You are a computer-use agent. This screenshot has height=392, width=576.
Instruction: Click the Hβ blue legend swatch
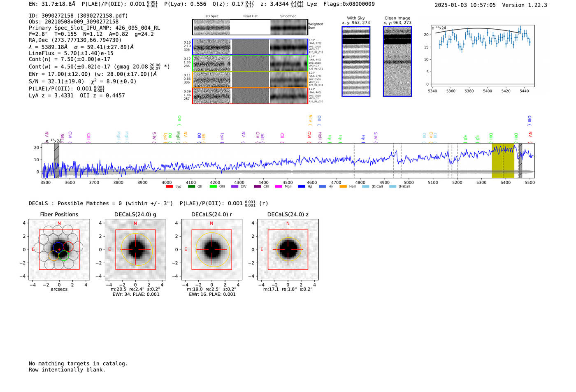point(302,186)
